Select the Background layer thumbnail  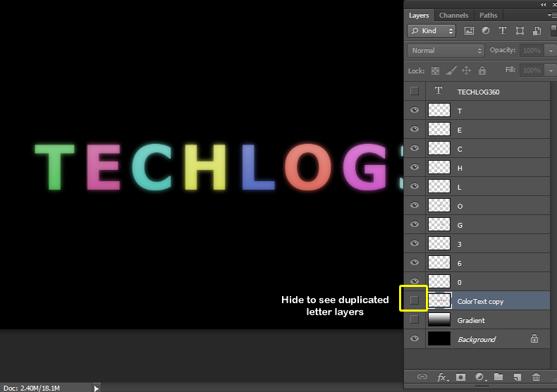(x=439, y=338)
